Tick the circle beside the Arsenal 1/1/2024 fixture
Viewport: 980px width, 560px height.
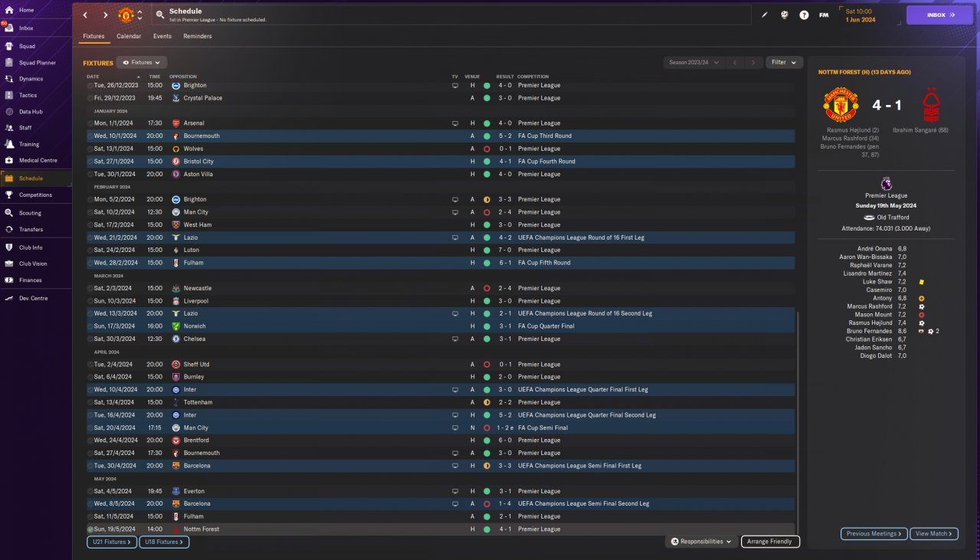90,123
